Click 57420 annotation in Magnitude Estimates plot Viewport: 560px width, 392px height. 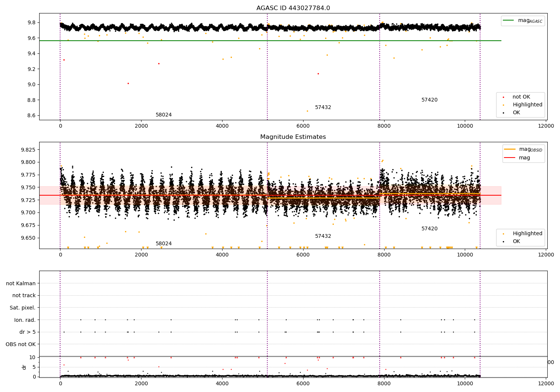pos(429,229)
